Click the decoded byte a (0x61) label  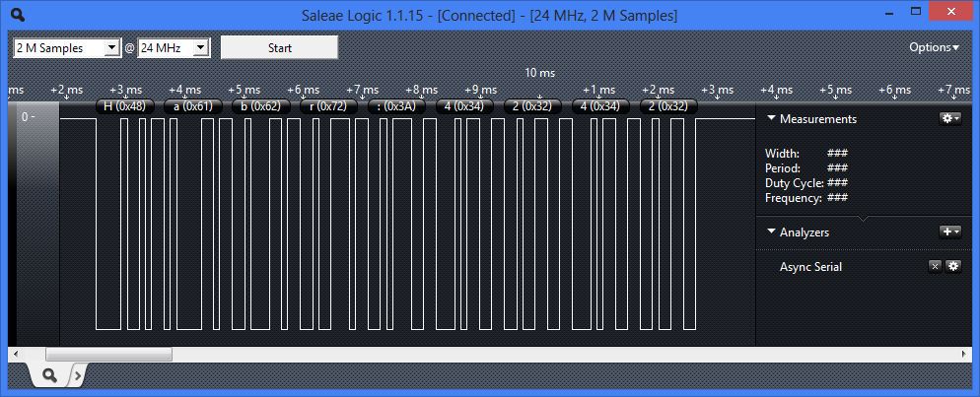192,106
